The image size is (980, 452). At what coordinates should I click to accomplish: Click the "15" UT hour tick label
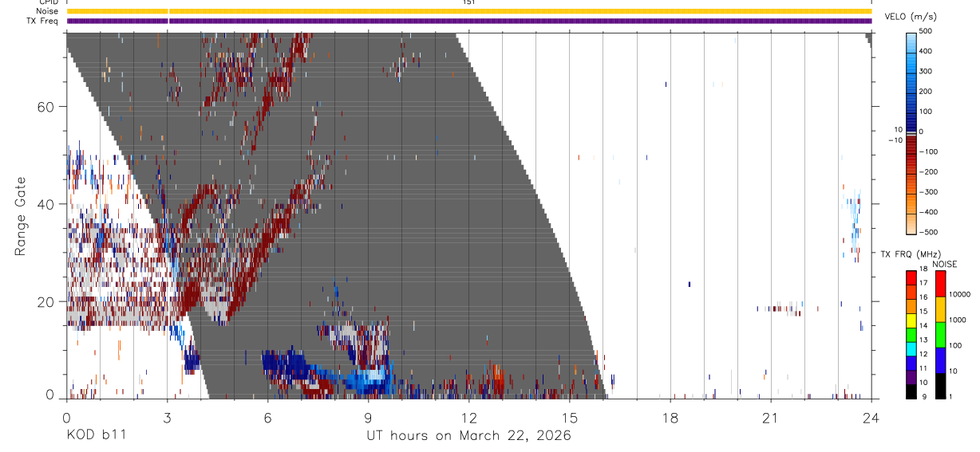click(570, 418)
